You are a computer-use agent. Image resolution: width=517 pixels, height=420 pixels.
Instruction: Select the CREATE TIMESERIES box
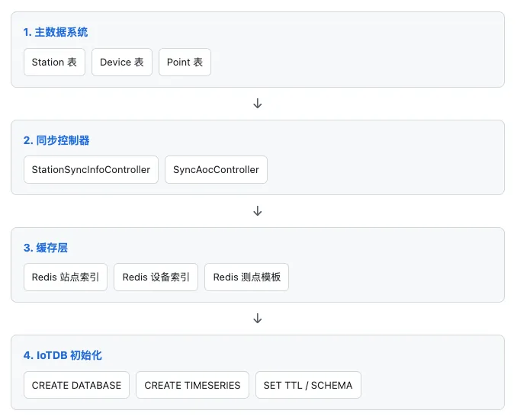(x=193, y=385)
